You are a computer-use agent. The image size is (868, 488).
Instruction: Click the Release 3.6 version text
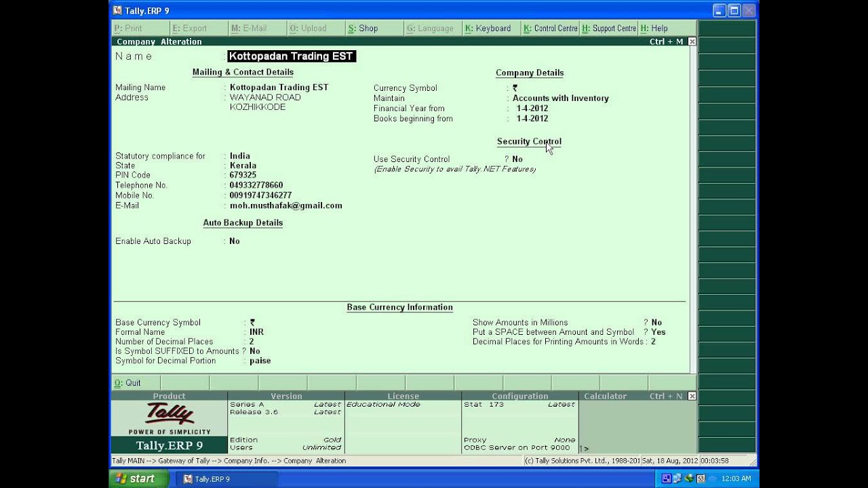click(x=254, y=412)
